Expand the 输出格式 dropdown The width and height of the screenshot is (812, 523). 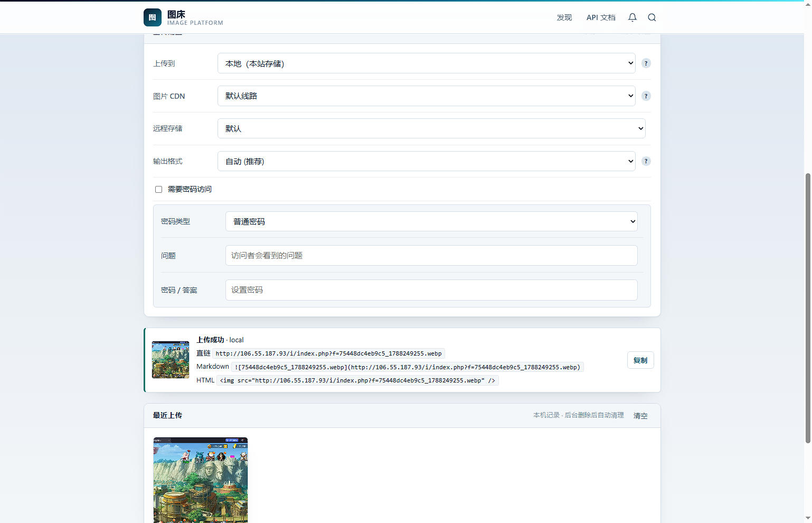click(x=426, y=161)
